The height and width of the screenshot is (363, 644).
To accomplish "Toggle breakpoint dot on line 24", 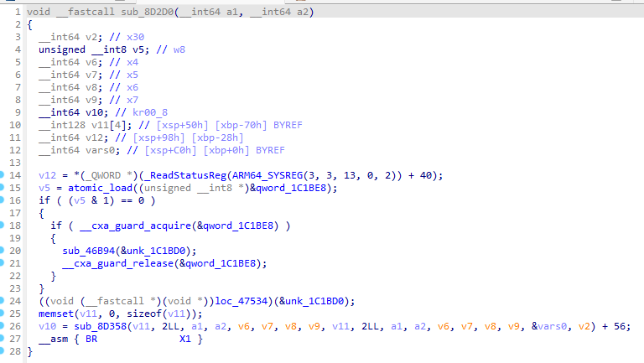I will 1,301.
